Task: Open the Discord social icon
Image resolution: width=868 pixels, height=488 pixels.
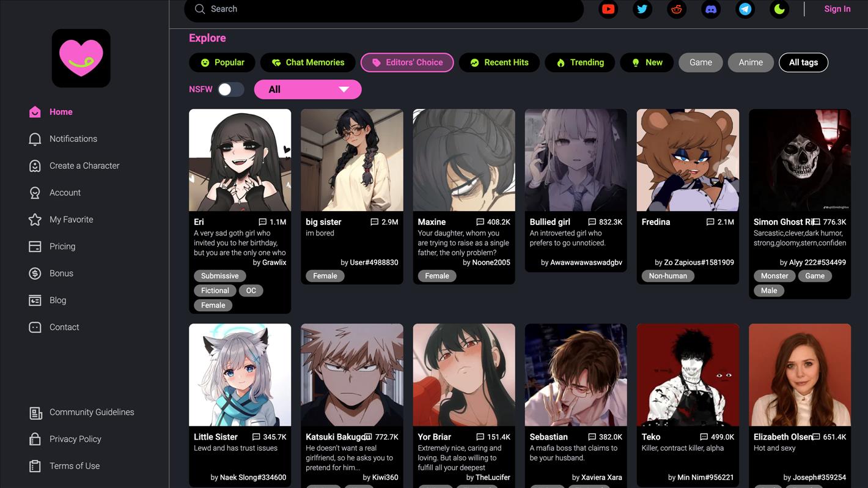Action: (x=710, y=9)
